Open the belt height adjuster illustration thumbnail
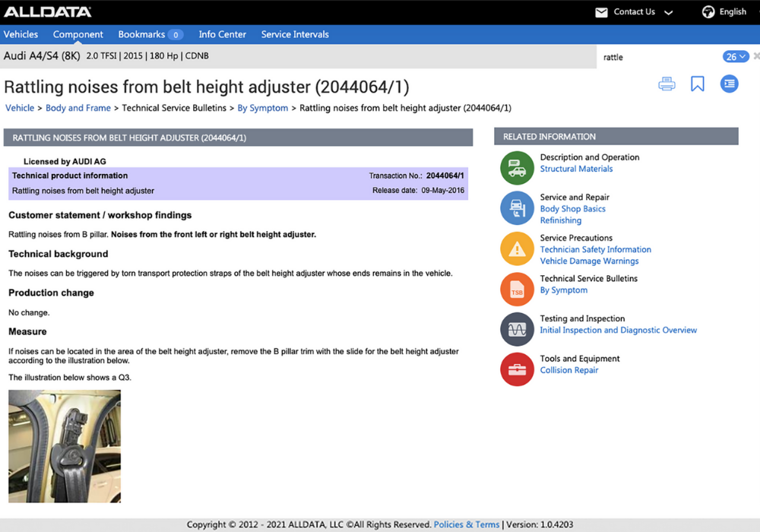The height and width of the screenshot is (532, 760). [x=65, y=446]
